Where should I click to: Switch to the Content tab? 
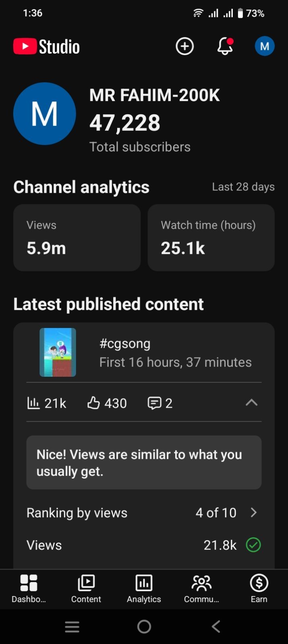[86, 589]
